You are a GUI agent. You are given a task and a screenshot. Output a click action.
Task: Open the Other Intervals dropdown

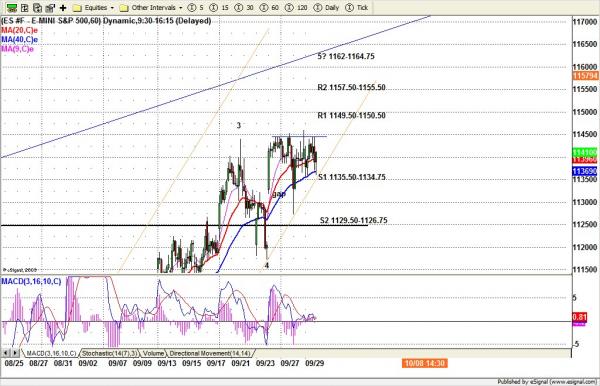pyautogui.click(x=151, y=8)
